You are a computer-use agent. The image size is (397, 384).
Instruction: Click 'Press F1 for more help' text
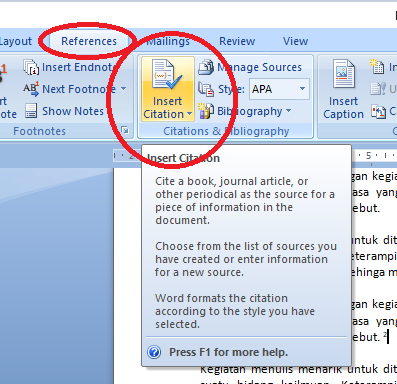pos(228,352)
